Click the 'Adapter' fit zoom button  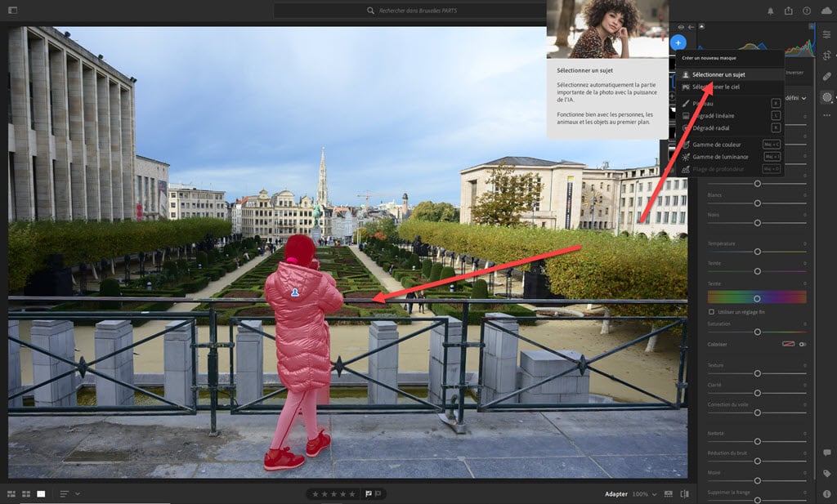(x=615, y=494)
